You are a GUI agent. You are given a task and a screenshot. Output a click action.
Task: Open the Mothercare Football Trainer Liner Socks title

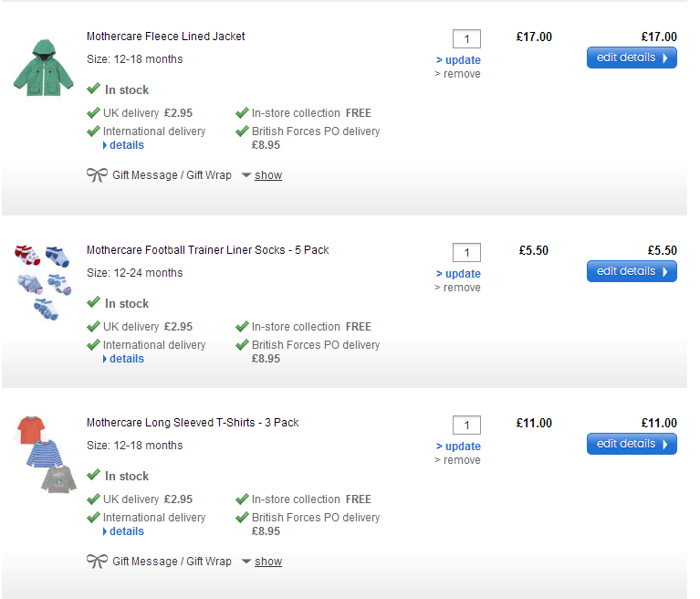click(x=207, y=250)
